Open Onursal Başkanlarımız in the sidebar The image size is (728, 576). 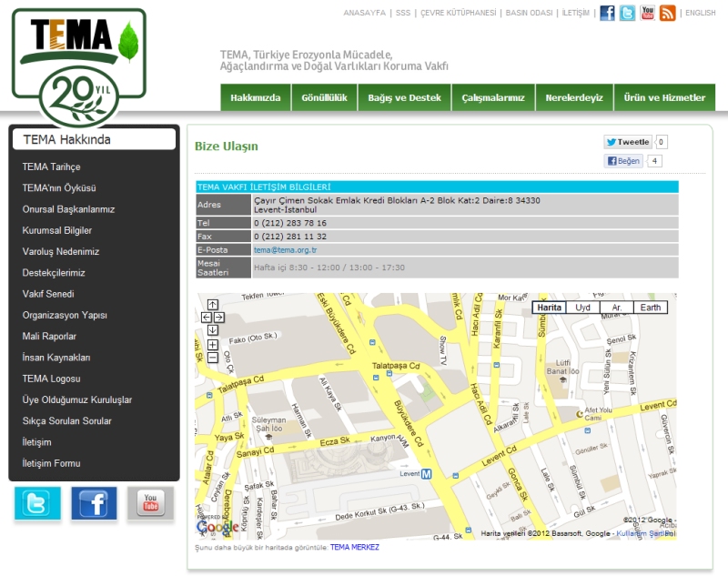[68, 209]
